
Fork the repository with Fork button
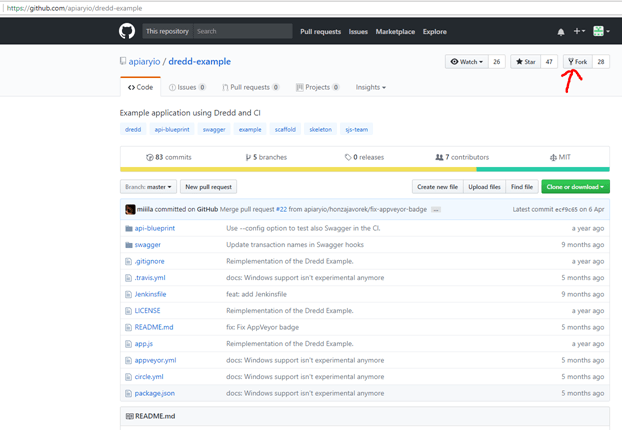pyautogui.click(x=577, y=62)
